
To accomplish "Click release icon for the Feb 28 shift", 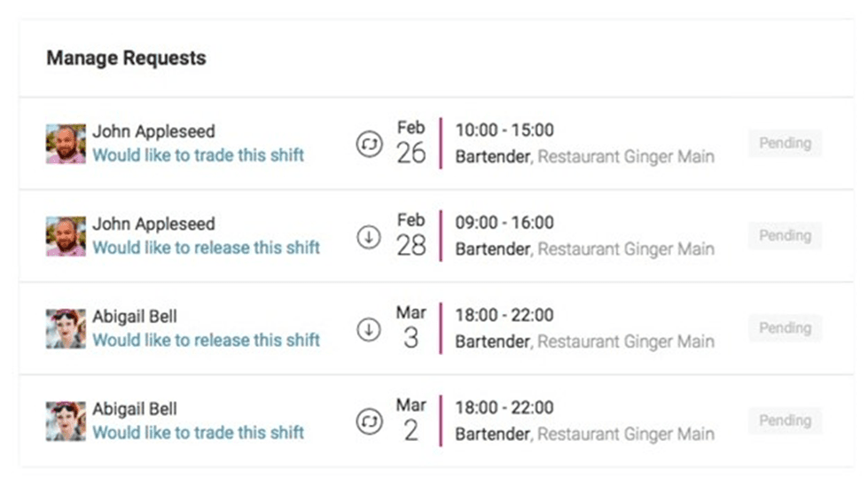I will 368,237.
